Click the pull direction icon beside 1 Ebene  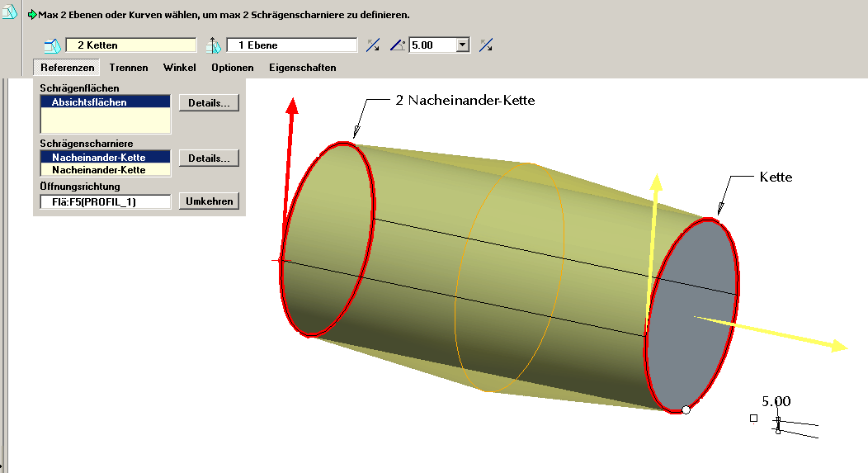coord(213,45)
